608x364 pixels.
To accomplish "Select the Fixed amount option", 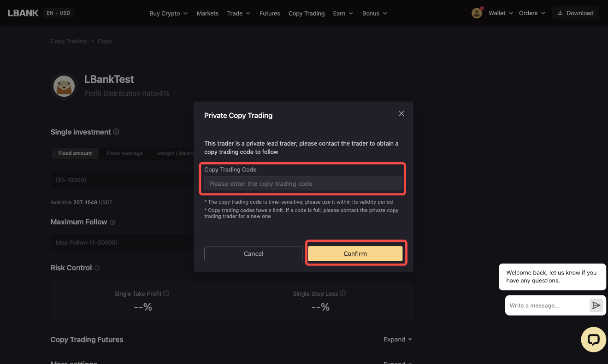I will click(75, 153).
